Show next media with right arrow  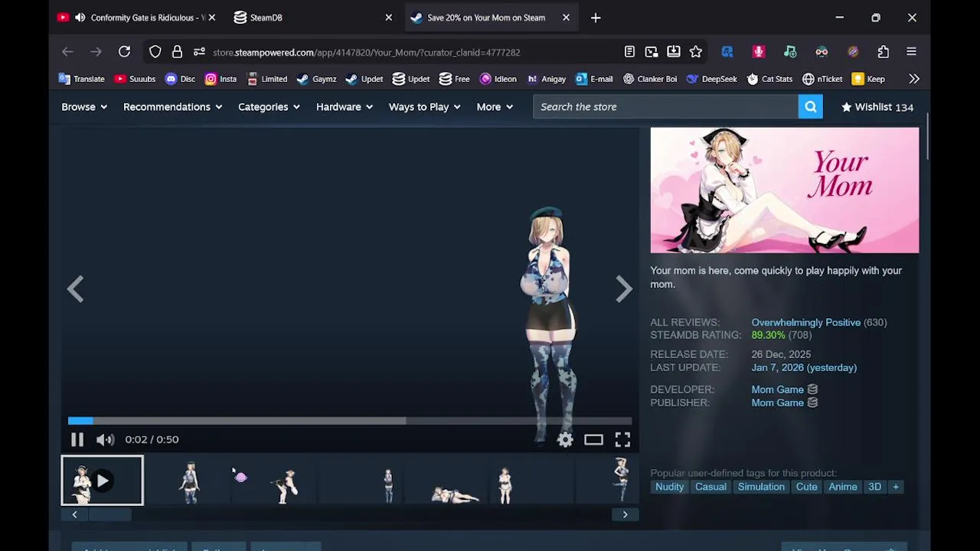624,289
